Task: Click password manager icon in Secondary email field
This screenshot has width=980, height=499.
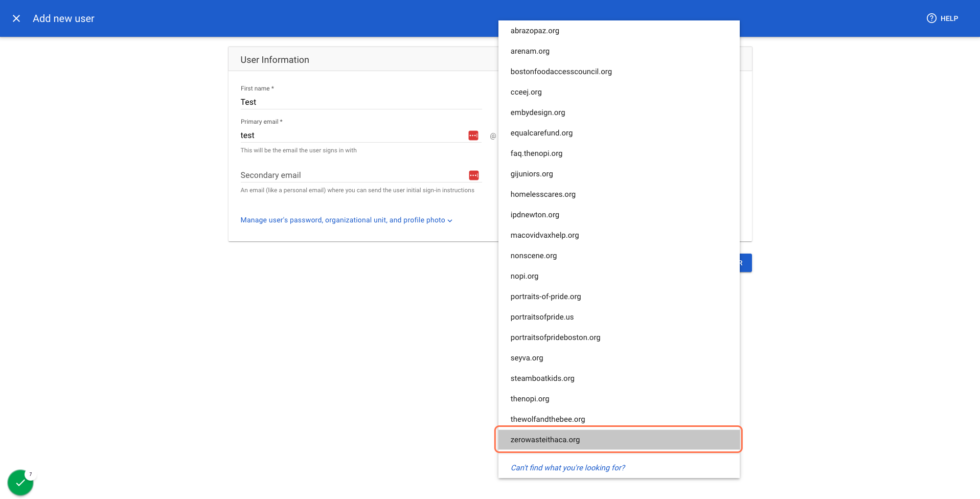Action: (474, 175)
